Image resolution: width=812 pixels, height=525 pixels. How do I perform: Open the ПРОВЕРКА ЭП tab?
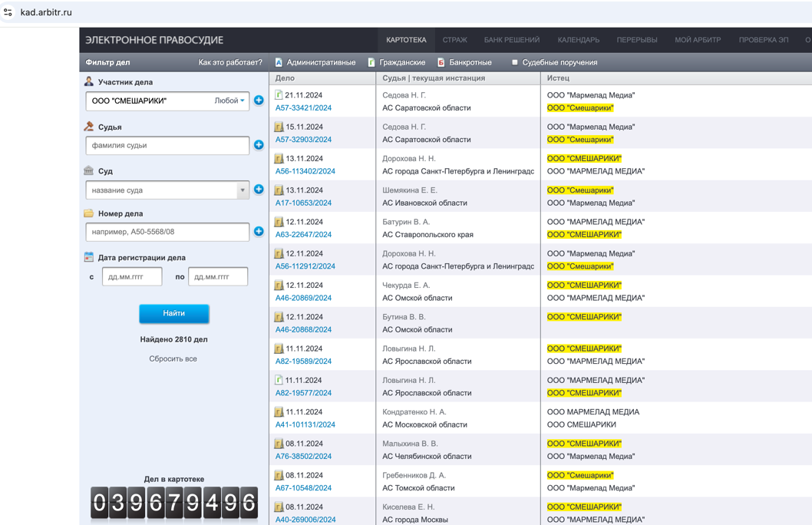point(764,40)
